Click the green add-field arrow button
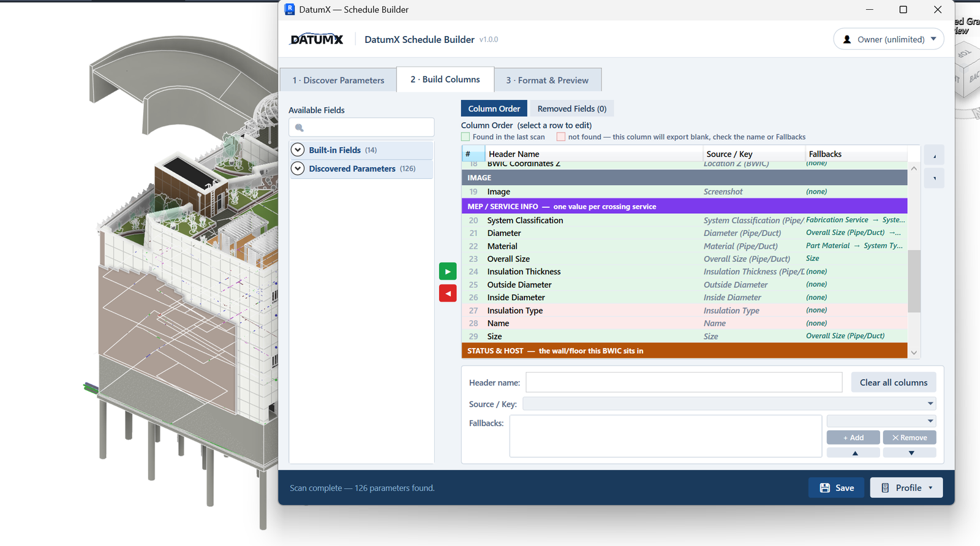The width and height of the screenshot is (980, 546). [x=448, y=271]
